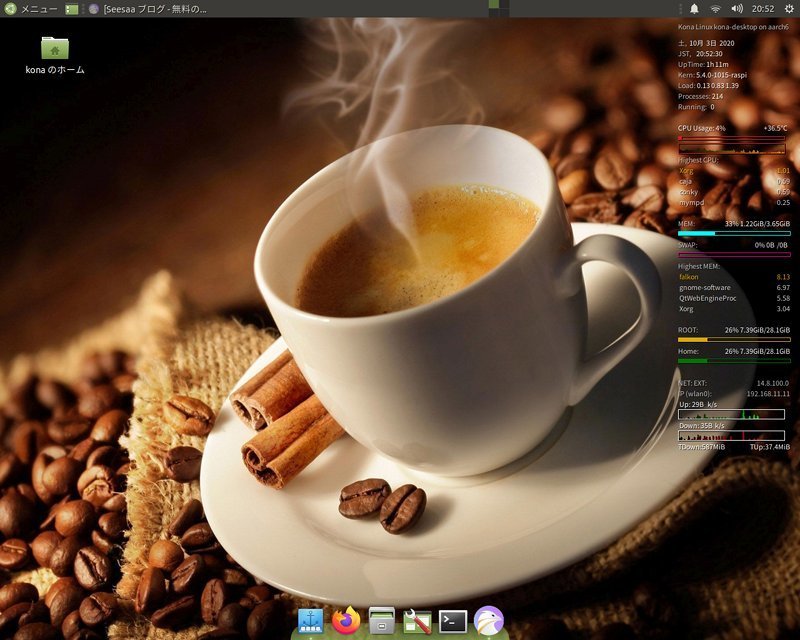Viewport: 800px width, 640px height.
Task: Click the anchor-styled dock launcher icon
Action: coord(310,620)
